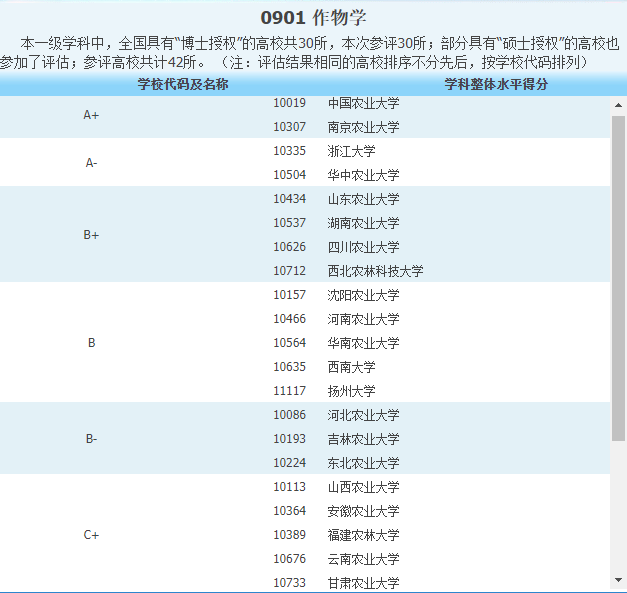This screenshot has height=593, width=627.
Task: Click 云南农业大学 school name
Action: [x=363, y=559]
